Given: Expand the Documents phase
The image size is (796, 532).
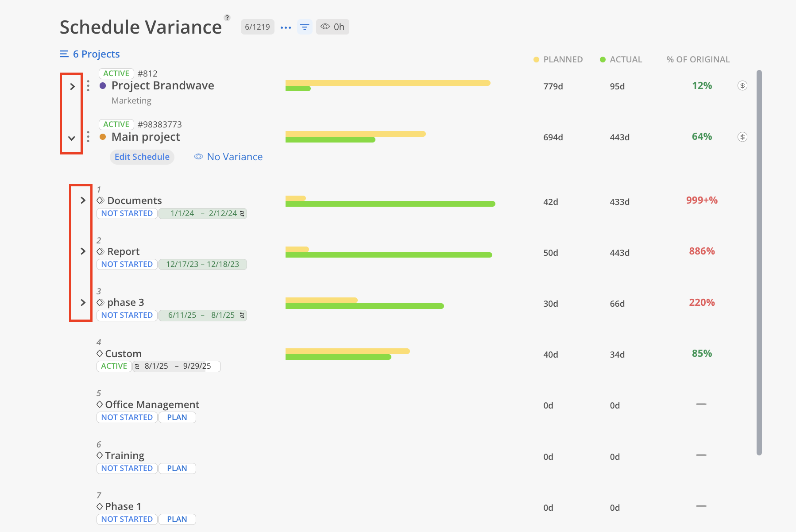Looking at the screenshot, I should click(x=83, y=200).
